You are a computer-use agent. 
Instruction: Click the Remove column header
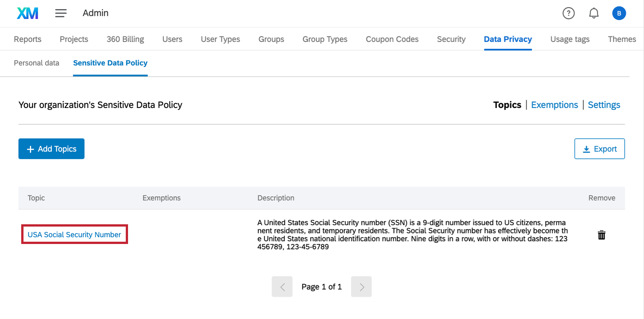click(602, 198)
